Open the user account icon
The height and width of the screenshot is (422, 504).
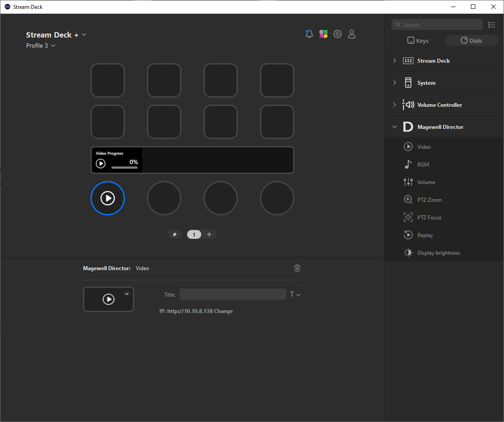click(x=352, y=34)
